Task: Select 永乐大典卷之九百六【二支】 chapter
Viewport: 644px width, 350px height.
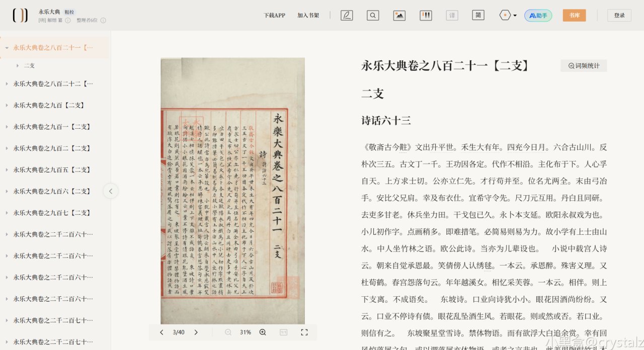Action: click(x=52, y=191)
